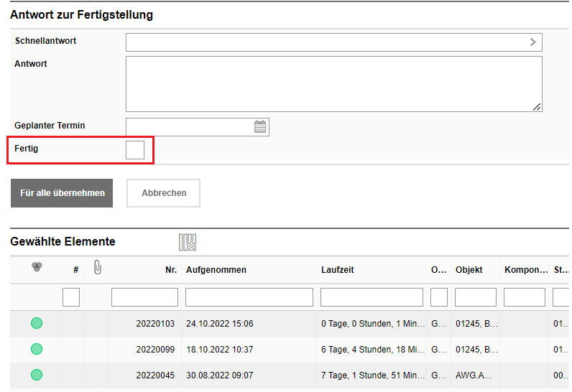
Task: Click the Abbrechen button
Action: point(163,193)
